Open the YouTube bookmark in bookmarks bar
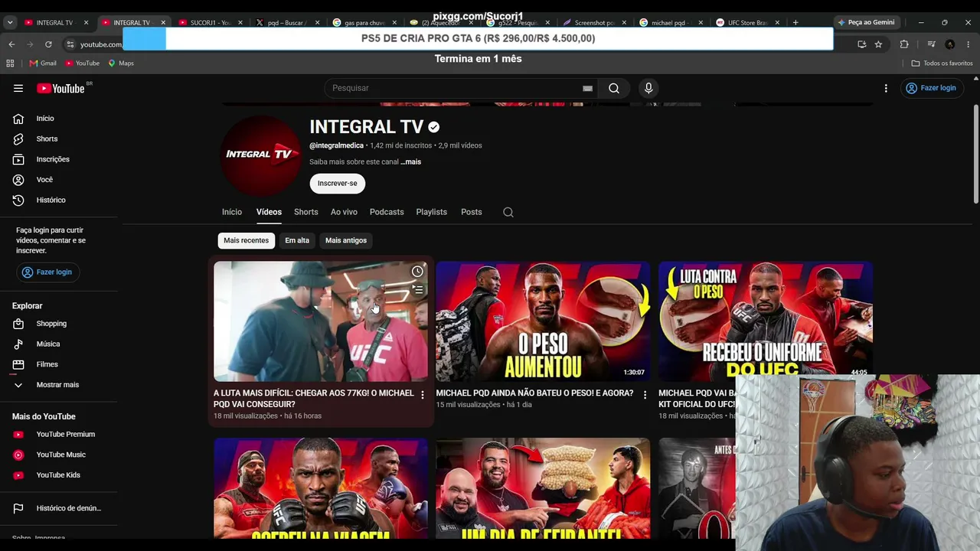This screenshot has width=980, height=551. (82, 63)
